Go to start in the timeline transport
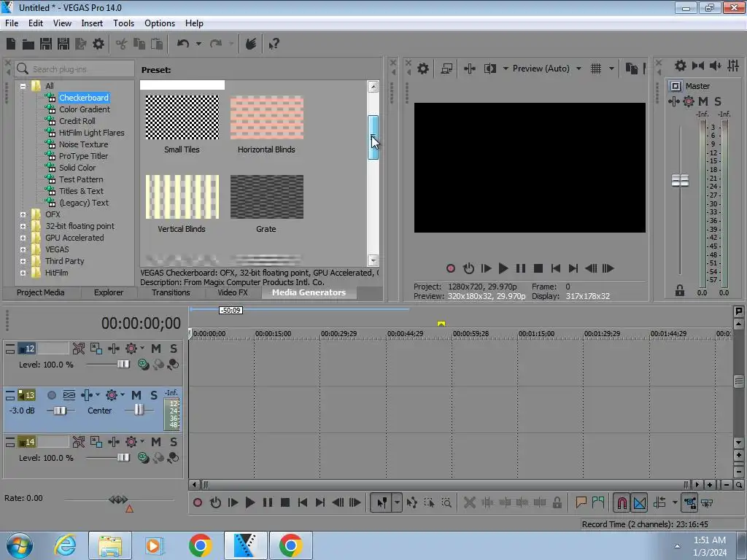The width and height of the screenshot is (747, 560). coord(303,502)
